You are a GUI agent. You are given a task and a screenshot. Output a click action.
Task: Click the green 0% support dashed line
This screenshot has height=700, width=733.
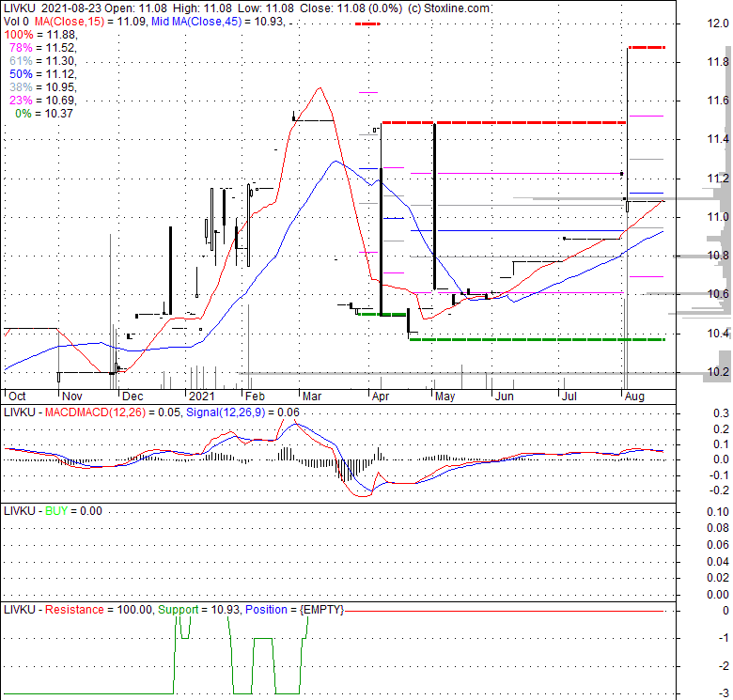(538, 339)
